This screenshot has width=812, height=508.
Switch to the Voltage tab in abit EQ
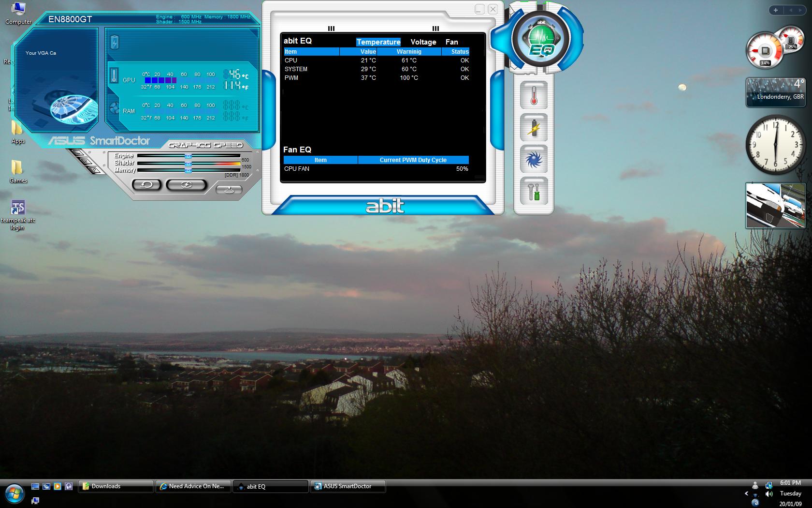423,42
